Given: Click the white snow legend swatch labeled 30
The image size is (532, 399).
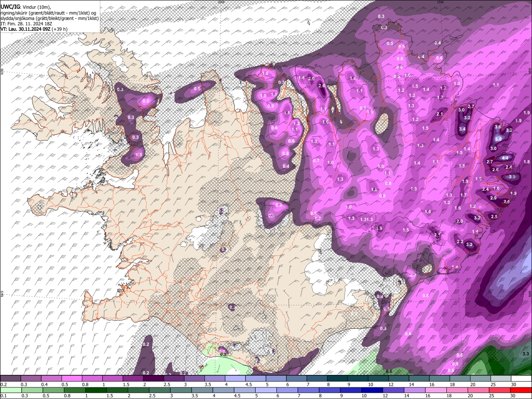Looking at the screenshot, I should tap(521, 379).
